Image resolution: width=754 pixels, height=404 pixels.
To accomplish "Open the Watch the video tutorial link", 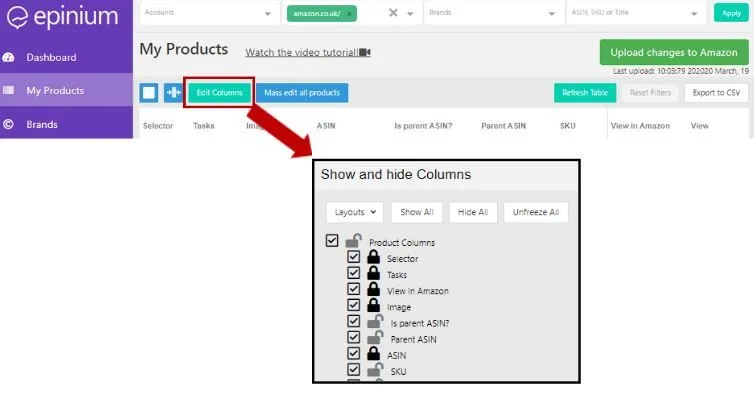I will click(302, 52).
